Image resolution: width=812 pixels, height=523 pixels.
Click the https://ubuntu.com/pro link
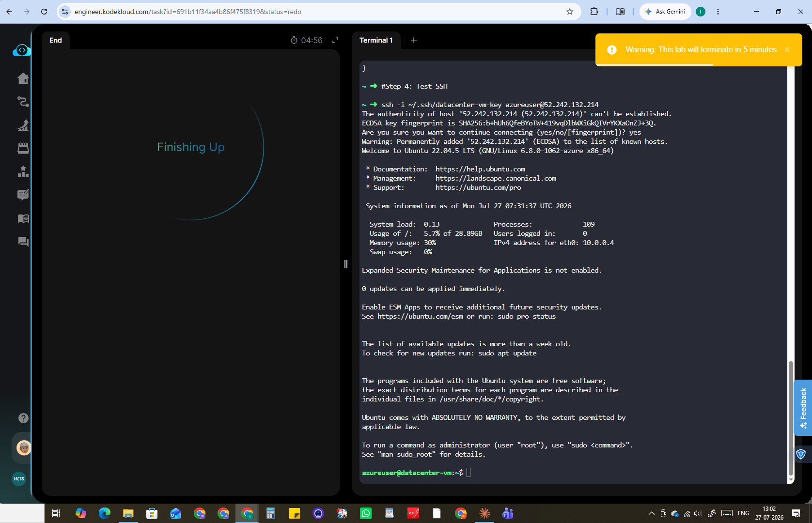pyautogui.click(x=478, y=187)
